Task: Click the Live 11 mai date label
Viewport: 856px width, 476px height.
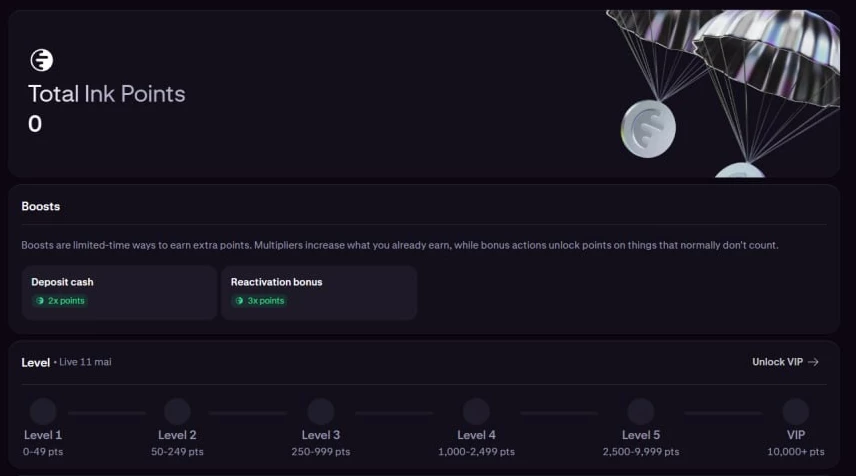Action: (85, 362)
